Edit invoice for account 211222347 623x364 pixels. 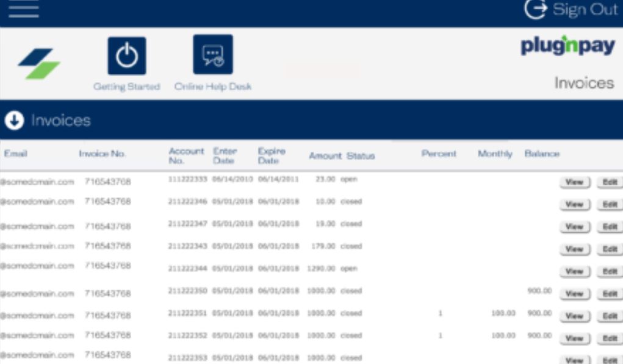coord(610,227)
